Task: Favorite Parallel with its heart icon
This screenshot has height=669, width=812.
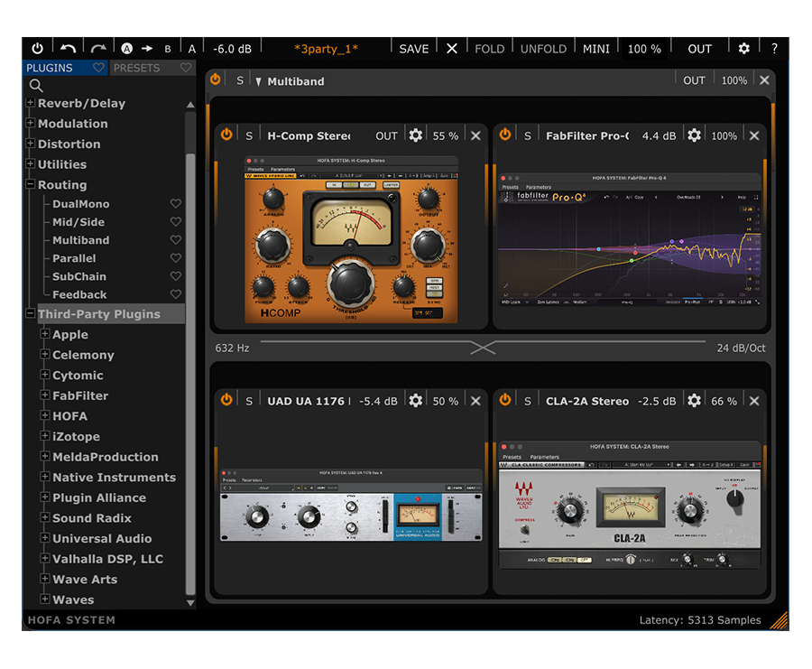Action: coord(176,258)
